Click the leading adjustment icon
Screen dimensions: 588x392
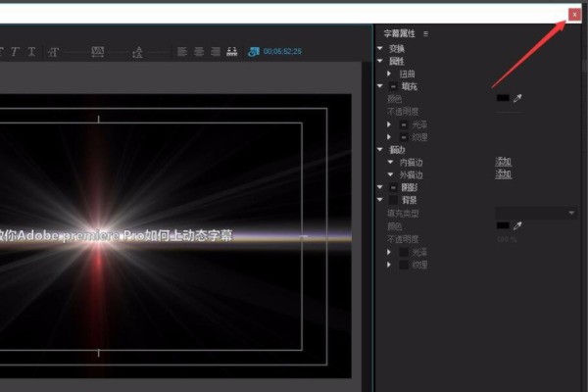pos(136,51)
